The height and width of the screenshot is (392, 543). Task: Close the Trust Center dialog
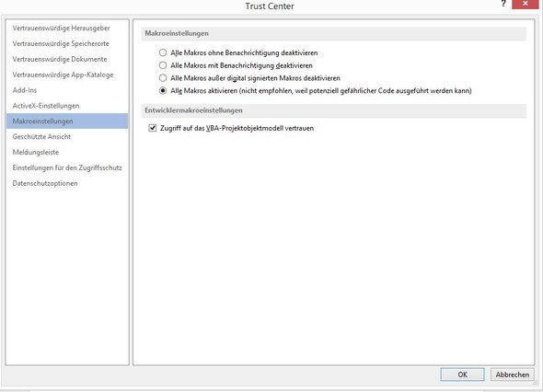pos(525,4)
